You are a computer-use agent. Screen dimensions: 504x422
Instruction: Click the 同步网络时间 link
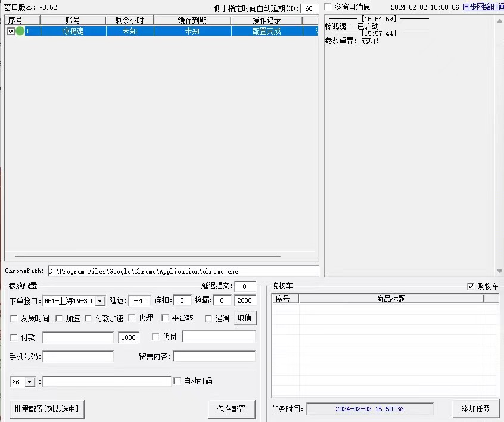[483, 7]
